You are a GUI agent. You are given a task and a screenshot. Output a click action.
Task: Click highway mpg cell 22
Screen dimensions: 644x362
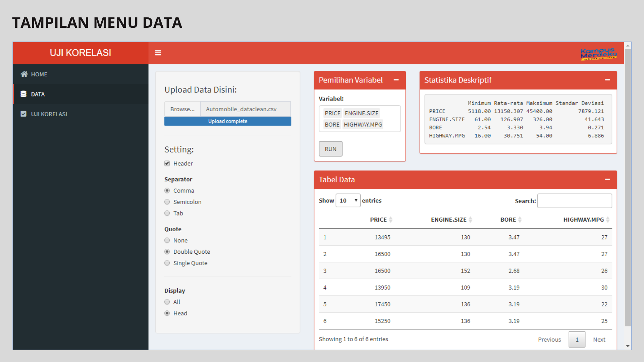click(604, 304)
